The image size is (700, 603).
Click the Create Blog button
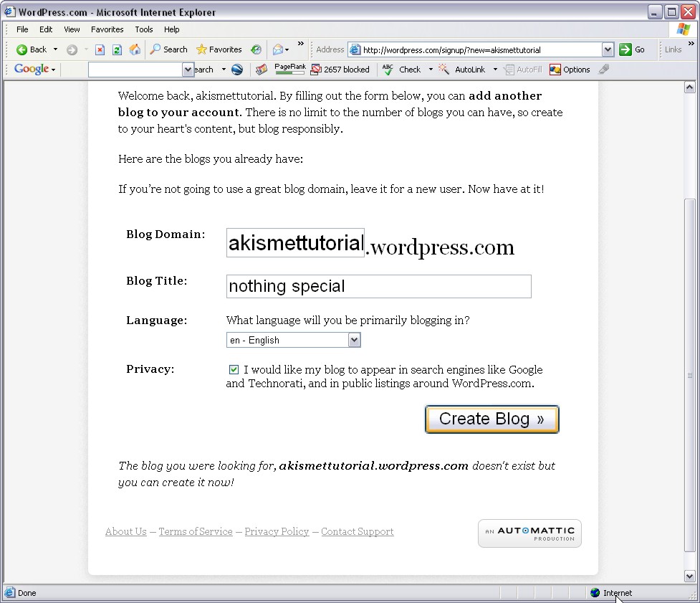(492, 419)
